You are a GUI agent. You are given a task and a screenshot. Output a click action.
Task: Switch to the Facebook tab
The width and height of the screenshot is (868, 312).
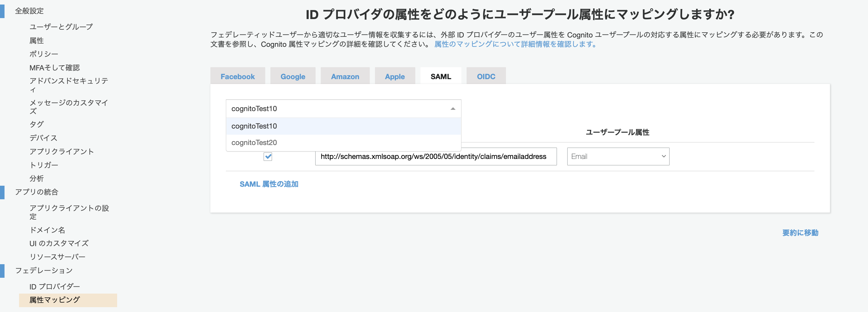pos(237,76)
